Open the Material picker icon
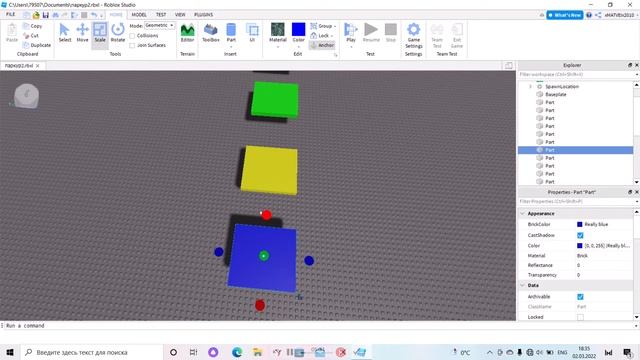This screenshot has width=640, height=360. click(278, 30)
